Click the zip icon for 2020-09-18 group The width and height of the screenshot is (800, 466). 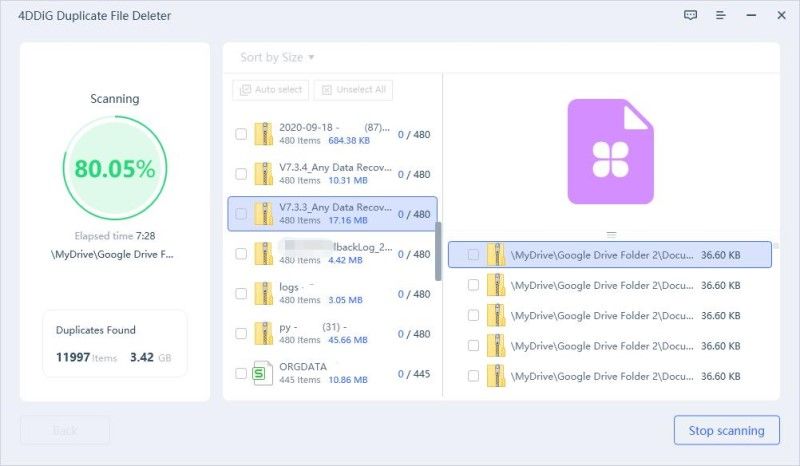(x=263, y=134)
